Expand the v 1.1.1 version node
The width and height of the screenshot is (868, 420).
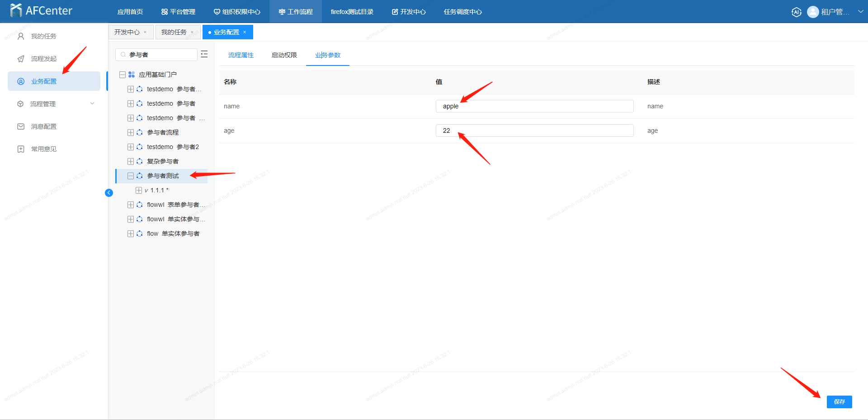139,190
